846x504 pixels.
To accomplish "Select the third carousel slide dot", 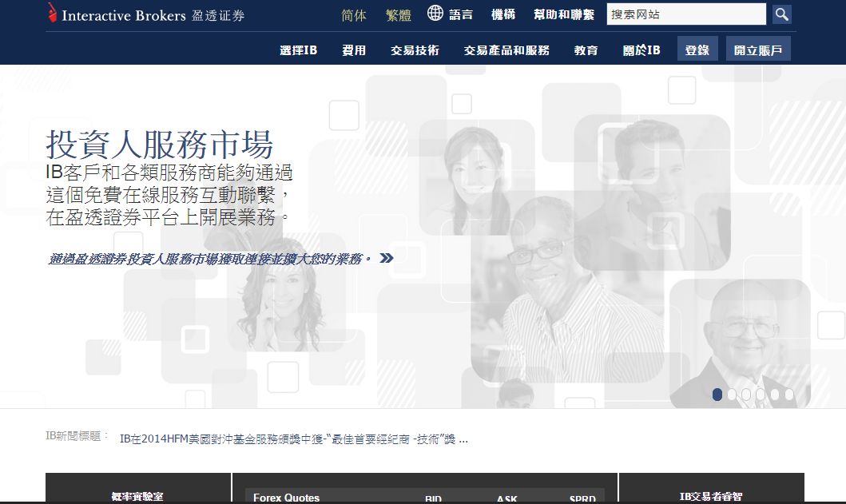I will pyautogui.click(x=746, y=395).
